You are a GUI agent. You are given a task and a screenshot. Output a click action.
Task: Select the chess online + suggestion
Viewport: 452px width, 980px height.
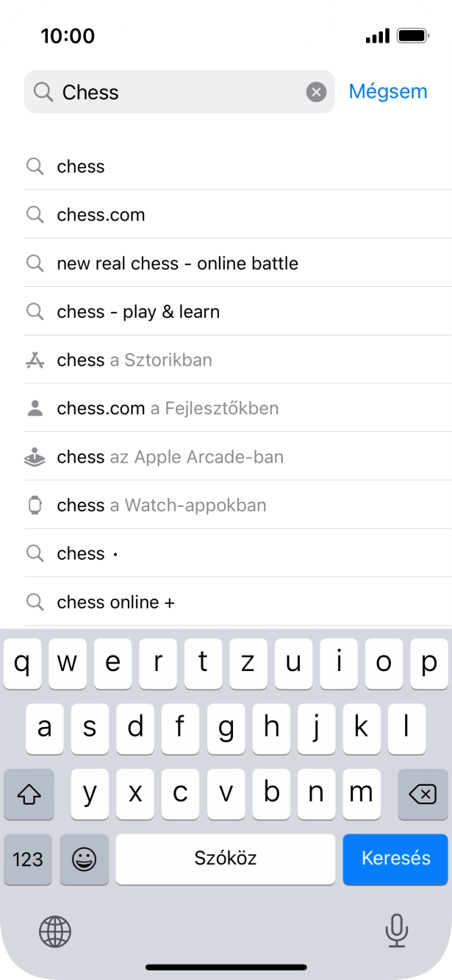pyautogui.click(x=116, y=602)
